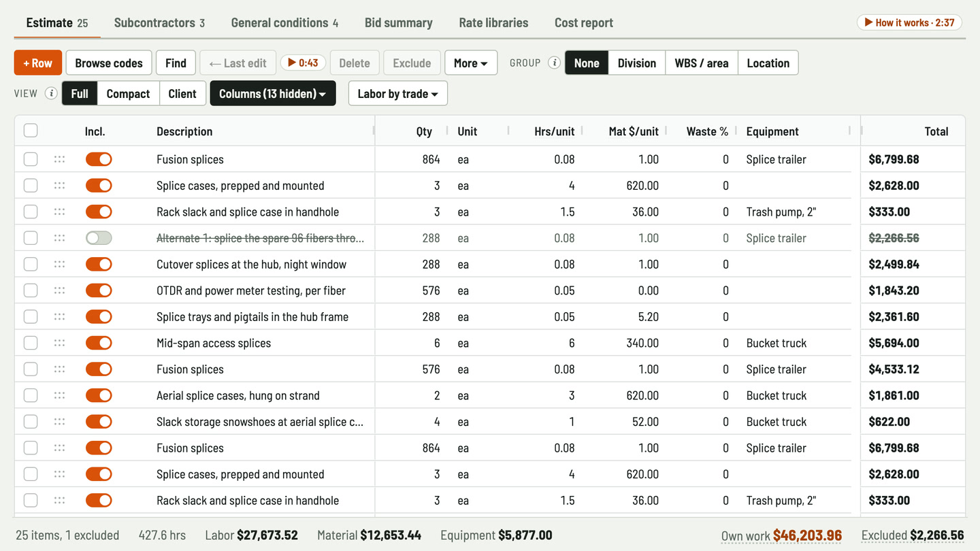Click drag handle on Splice trays and pigtails row

point(59,316)
